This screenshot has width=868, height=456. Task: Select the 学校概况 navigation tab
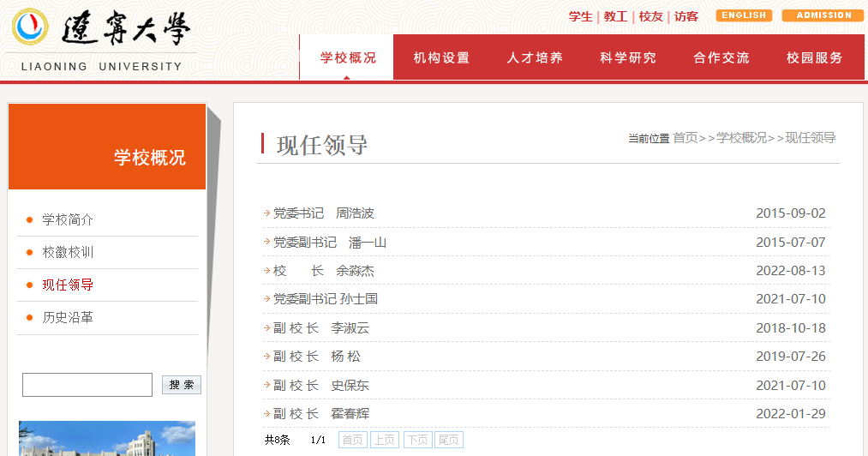click(347, 57)
